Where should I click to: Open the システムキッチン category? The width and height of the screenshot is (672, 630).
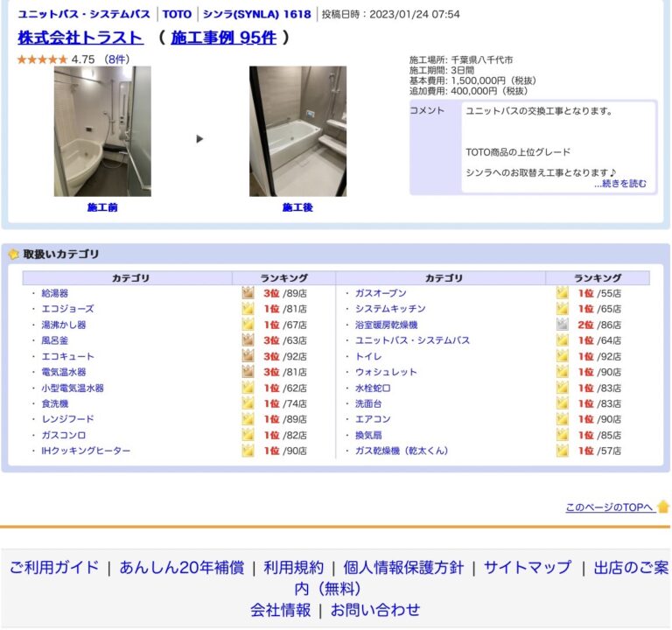coord(390,309)
